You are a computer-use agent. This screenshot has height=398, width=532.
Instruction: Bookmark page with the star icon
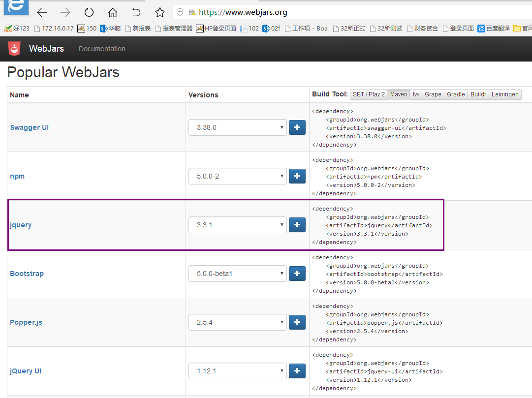[160, 13]
